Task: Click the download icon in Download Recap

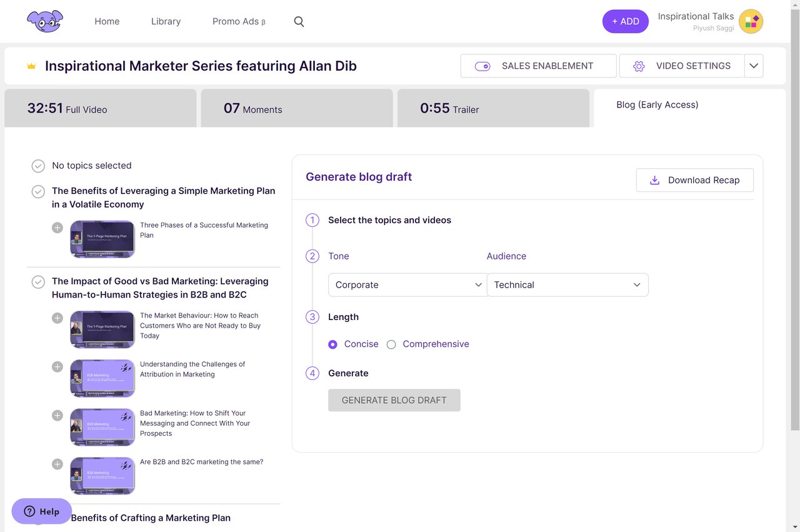Action: (x=654, y=180)
